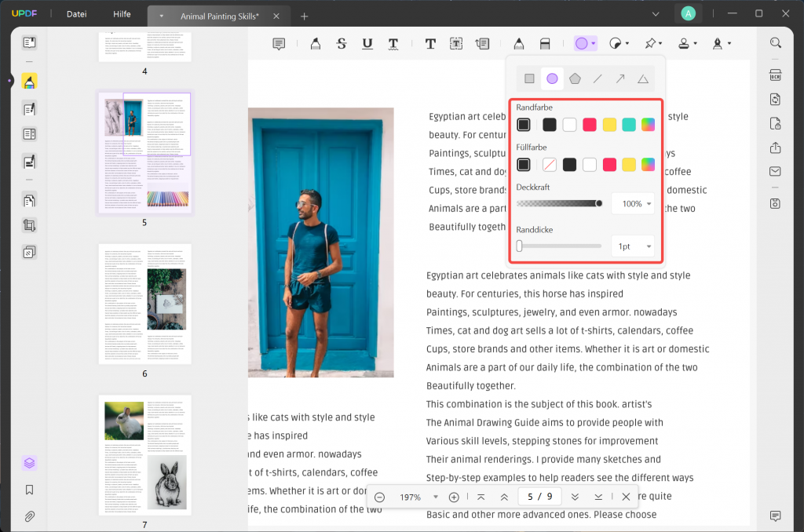Select the arrow shape option
This screenshot has height=532, width=804.
click(620, 78)
